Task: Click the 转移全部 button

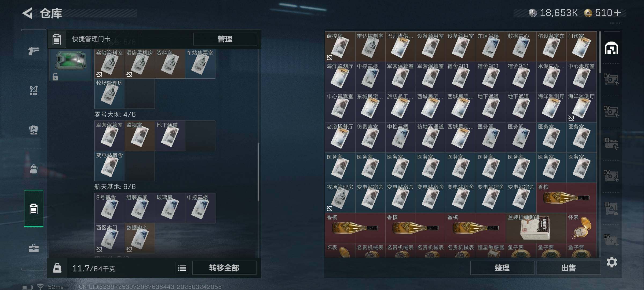Action: (224, 268)
